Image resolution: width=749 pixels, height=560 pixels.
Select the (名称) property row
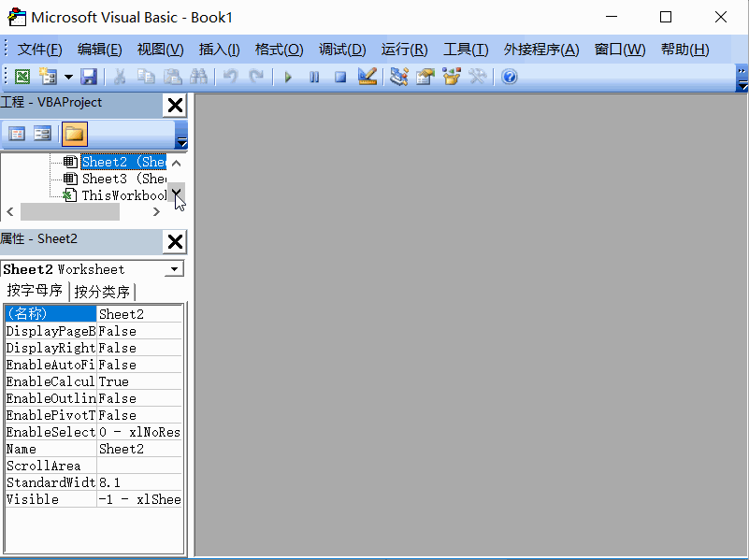94,314
